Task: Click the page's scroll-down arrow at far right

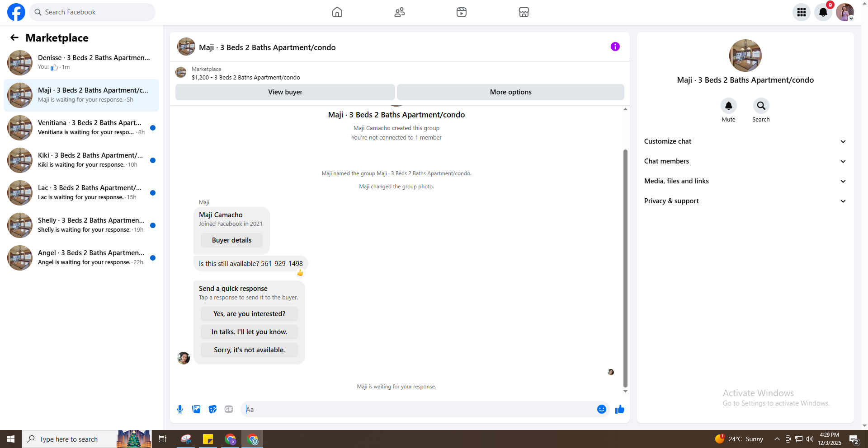Action: point(864,425)
